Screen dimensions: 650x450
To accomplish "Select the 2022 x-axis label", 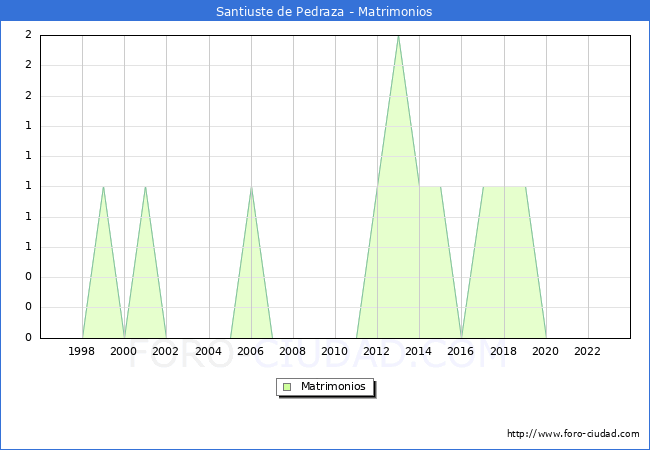I will (x=587, y=351).
